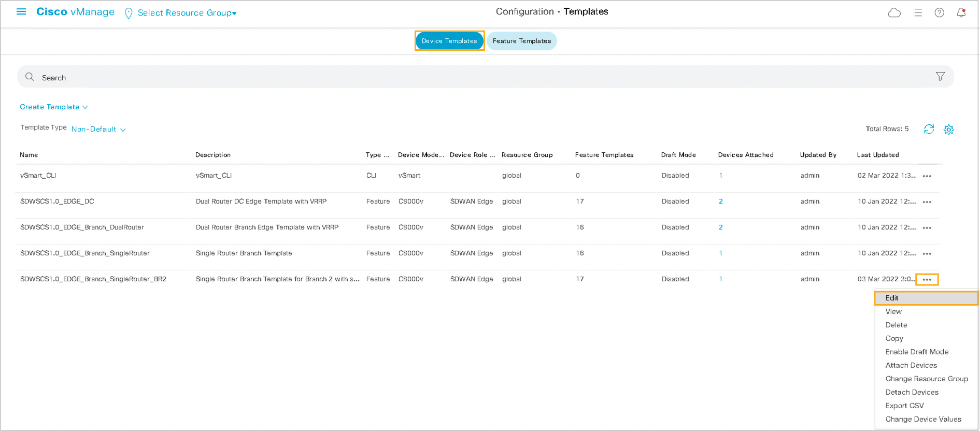Screen dimensions: 980x431
Task: Choose Edit from the context menu
Action: 926,298
